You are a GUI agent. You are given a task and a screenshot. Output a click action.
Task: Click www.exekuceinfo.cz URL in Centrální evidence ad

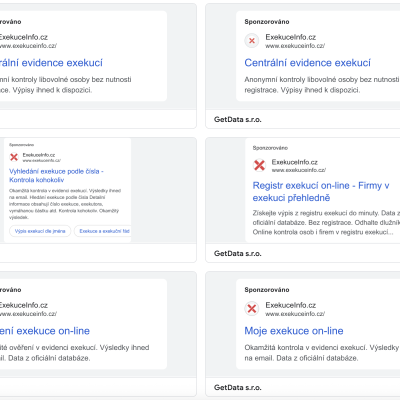(295, 46)
